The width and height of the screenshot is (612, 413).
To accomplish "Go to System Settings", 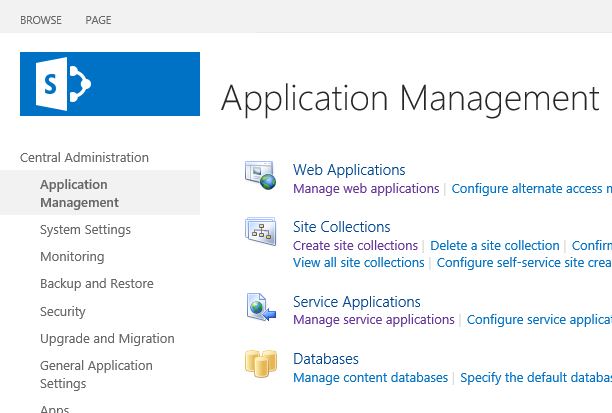I will (85, 230).
